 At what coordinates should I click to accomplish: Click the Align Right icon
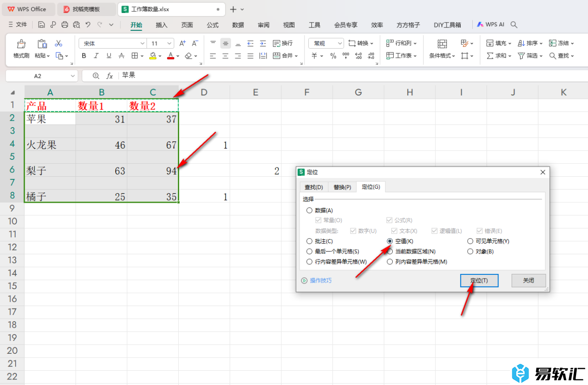(x=238, y=56)
